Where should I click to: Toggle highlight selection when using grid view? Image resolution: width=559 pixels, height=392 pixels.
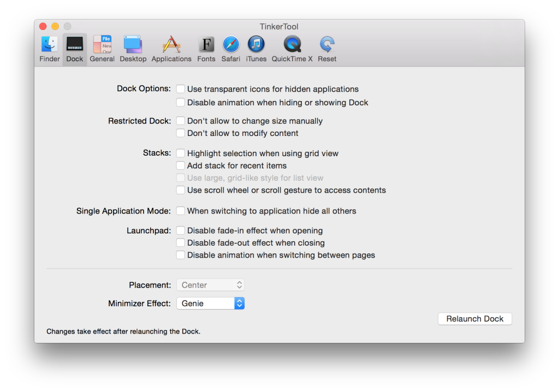(x=181, y=153)
